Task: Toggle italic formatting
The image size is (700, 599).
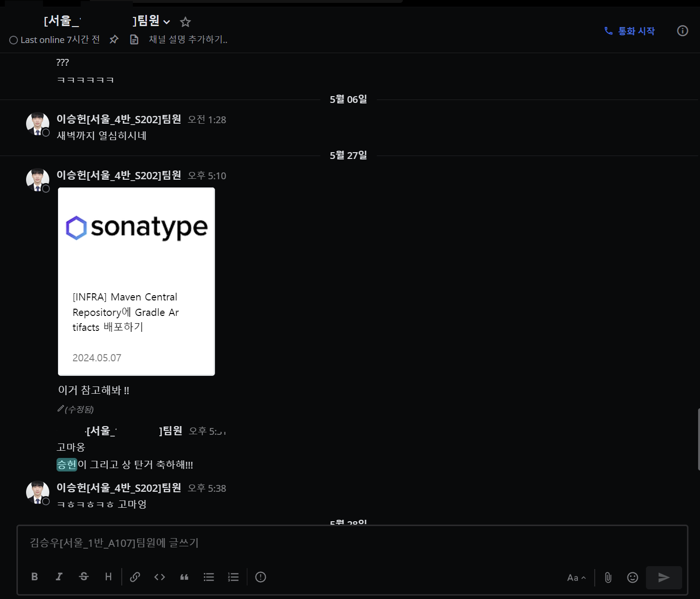Action: pyautogui.click(x=59, y=577)
